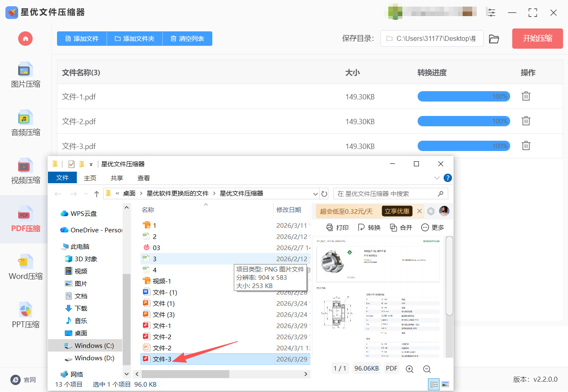Open 图片压缩 image compression module
The height and width of the screenshot is (392, 568).
point(26,75)
